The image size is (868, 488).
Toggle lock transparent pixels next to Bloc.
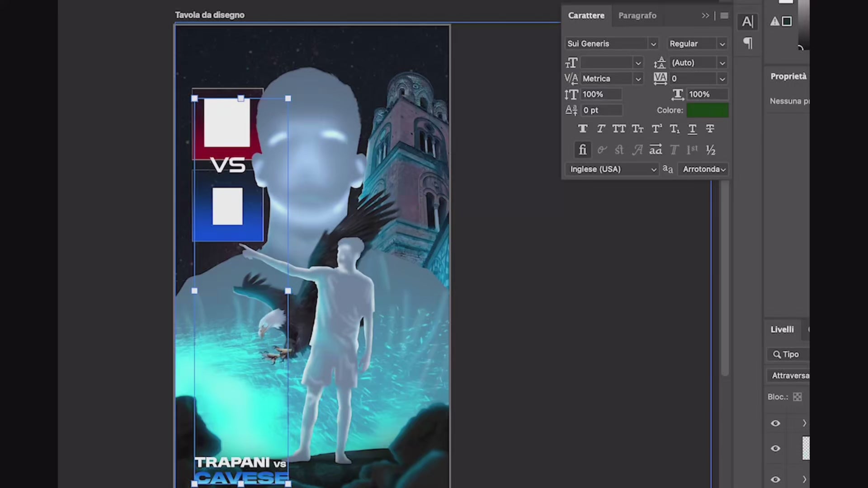(797, 397)
